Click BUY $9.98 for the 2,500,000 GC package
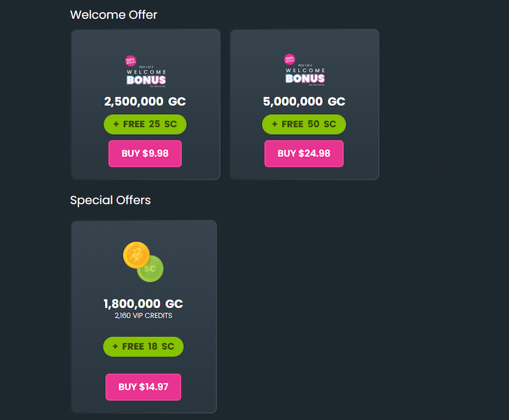 coord(145,153)
